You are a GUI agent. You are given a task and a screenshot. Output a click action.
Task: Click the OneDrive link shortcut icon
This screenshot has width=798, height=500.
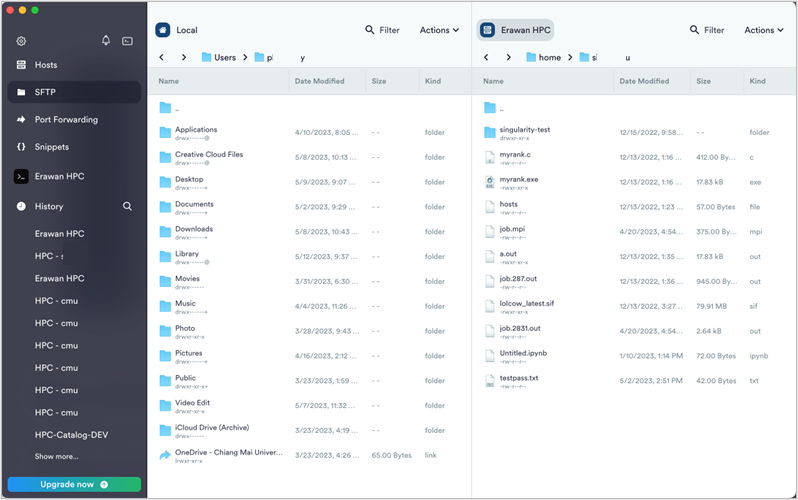coord(165,455)
